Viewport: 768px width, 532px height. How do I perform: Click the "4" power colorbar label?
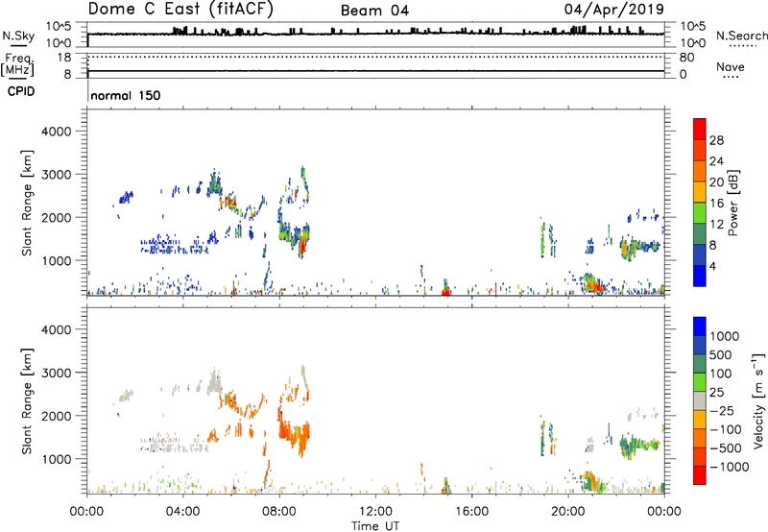(x=712, y=266)
